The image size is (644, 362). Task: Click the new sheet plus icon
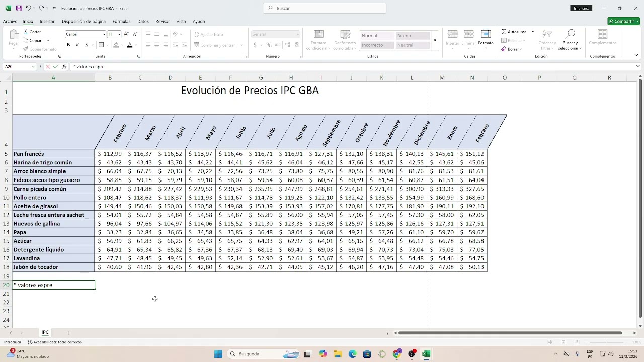coord(69,333)
